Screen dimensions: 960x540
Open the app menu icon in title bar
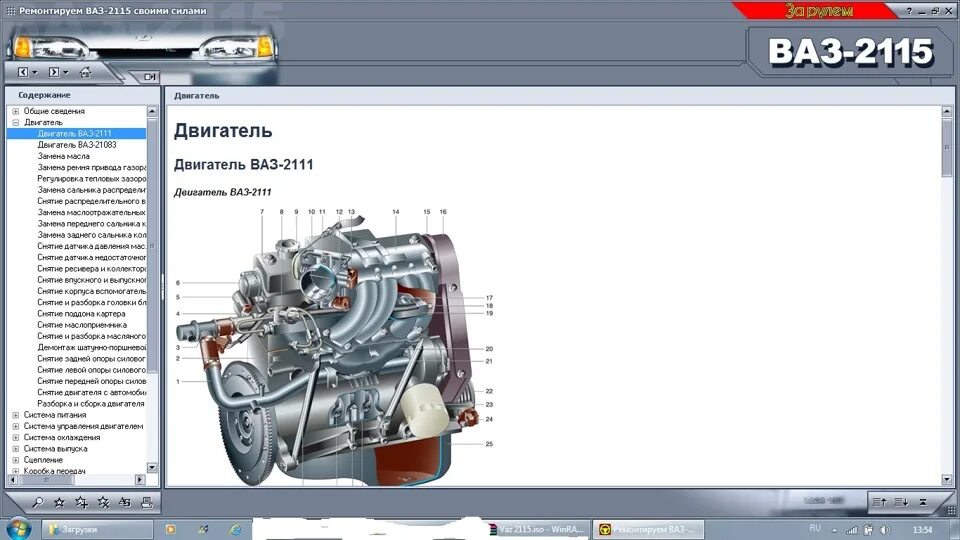pyautogui.click(x=10, y=11)
